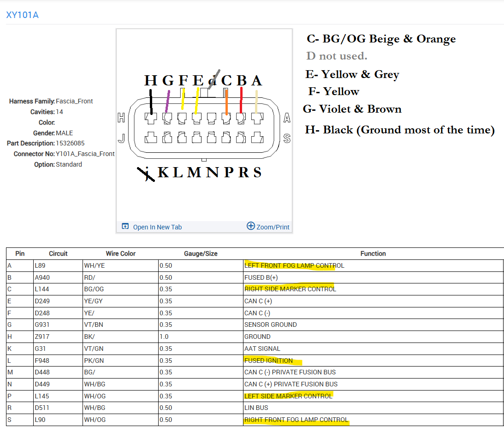The height and width of the screenshot is (427, 504).
Task: Click the Zoom/Print text link
Action: (x=273, y=227)
